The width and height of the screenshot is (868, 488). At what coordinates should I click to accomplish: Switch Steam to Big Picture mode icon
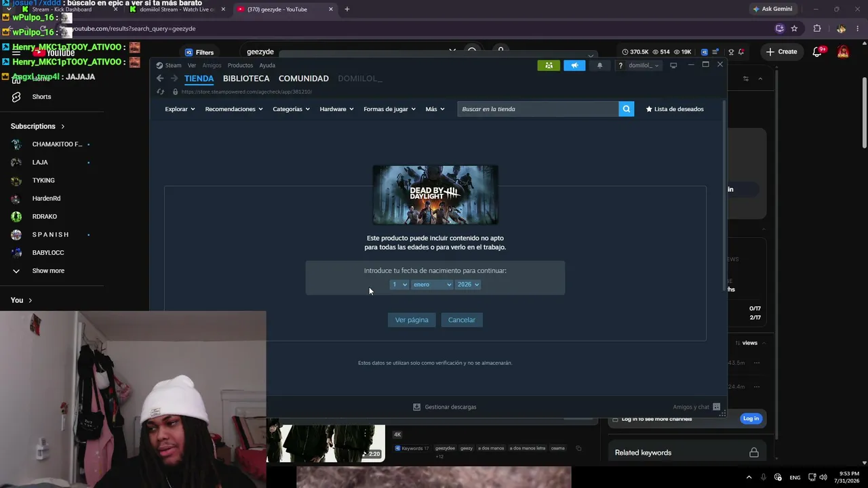pos(673,66)
